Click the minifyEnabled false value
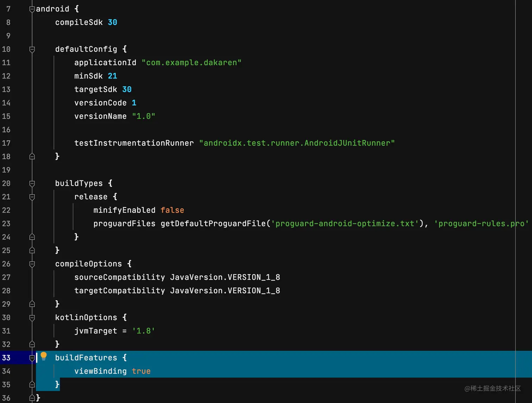The width and height of the screenshot is (532, 403). tap(172, 210)
